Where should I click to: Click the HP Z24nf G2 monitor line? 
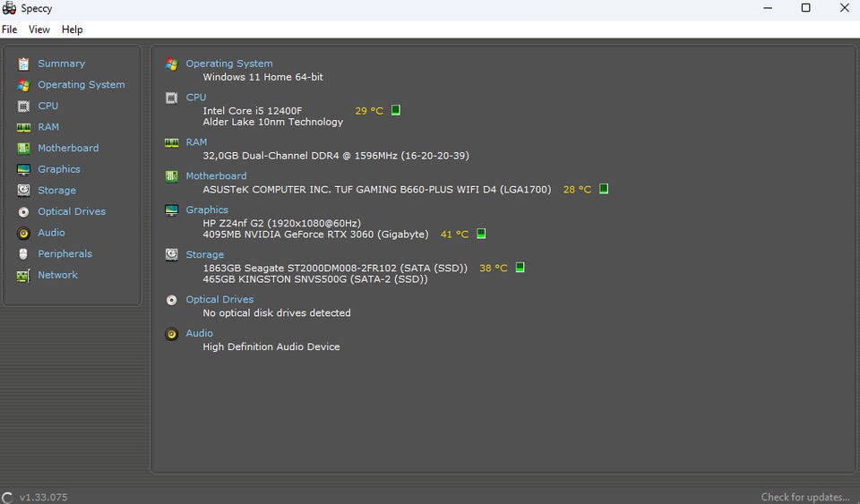[x=282, y=223]
